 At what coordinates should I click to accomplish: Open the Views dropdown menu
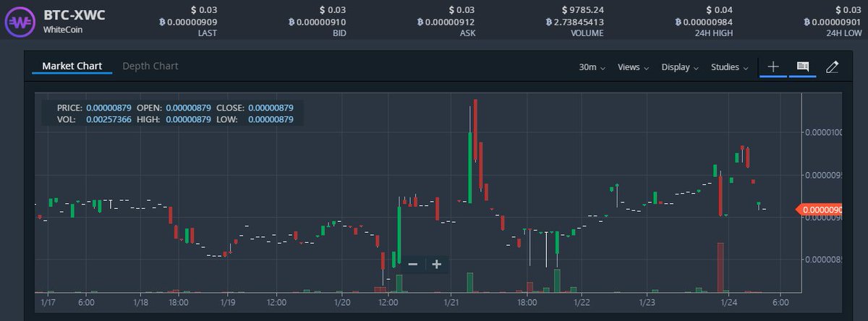coord(633,67)
